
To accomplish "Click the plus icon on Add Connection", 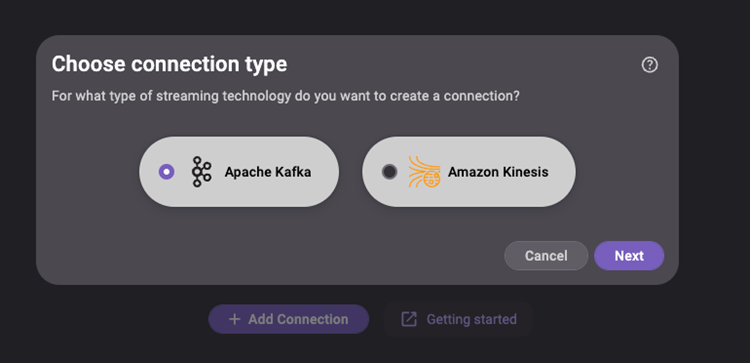I will pos(234,319).
